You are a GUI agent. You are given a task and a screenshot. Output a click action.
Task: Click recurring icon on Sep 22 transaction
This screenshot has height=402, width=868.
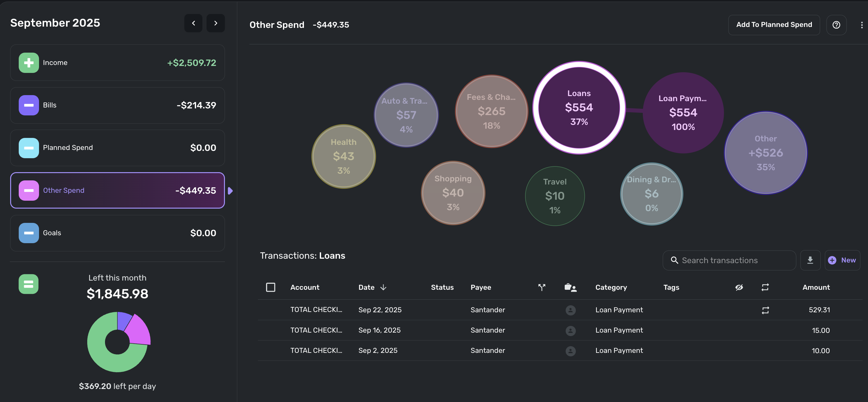click(765, 310)
